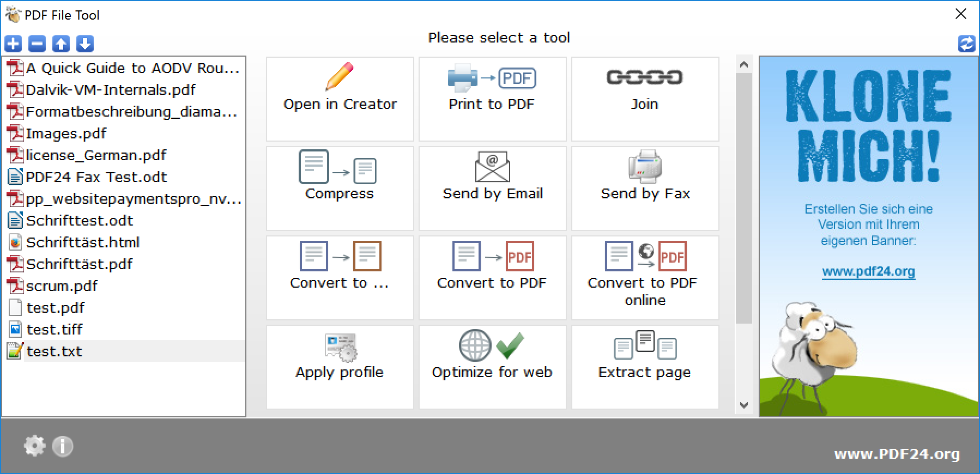
Task: Select file Schrifttäst.pdf
Action: click(80, 264)
